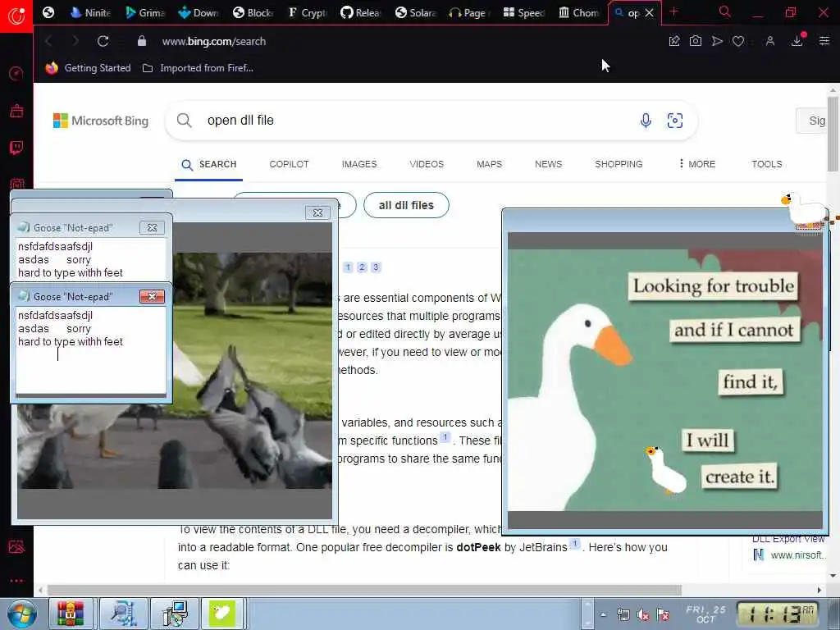This screenshot has height=630, width=840.
Task: Open Bing COPILOT tab
Action: [290, 164]
